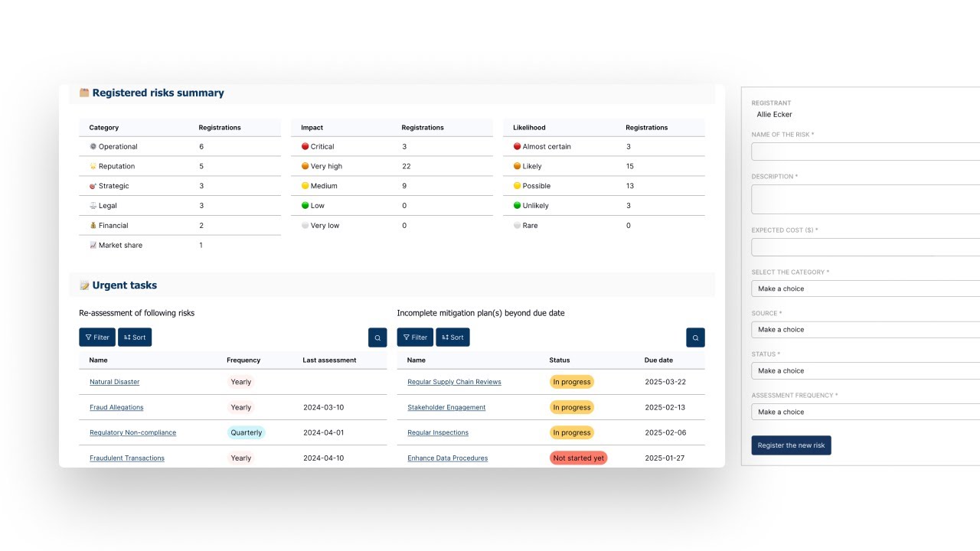Screen dimensions: 980x551
Task: Focus the Expected Cost field
Action: [866, 247]
